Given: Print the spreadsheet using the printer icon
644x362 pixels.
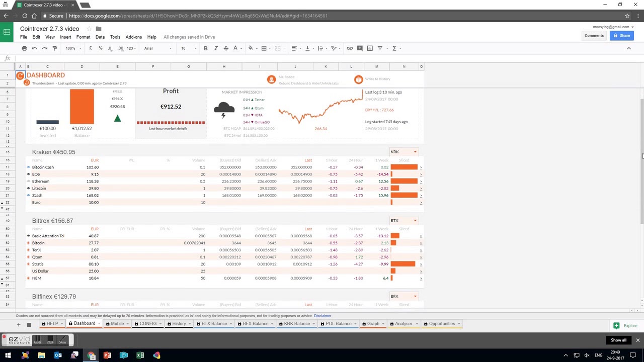Looking at the screenshot, I should pos(24,48).
